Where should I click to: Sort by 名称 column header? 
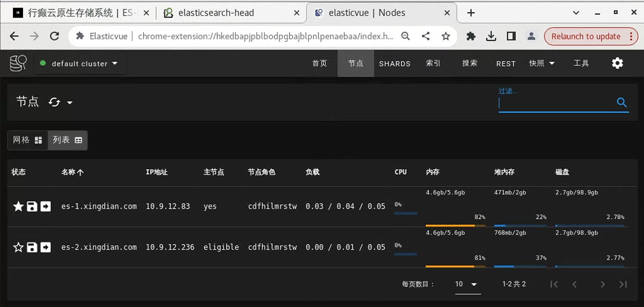pos(72,172)
